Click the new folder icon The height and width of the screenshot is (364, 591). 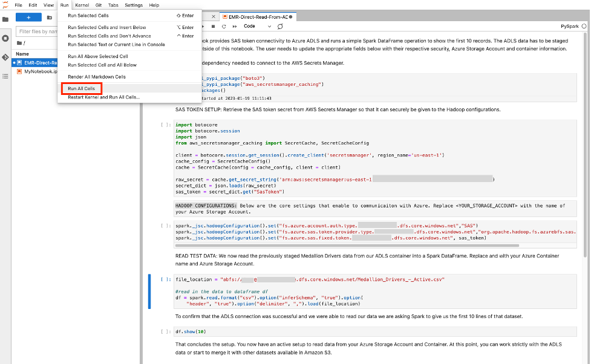click(49, 18)
